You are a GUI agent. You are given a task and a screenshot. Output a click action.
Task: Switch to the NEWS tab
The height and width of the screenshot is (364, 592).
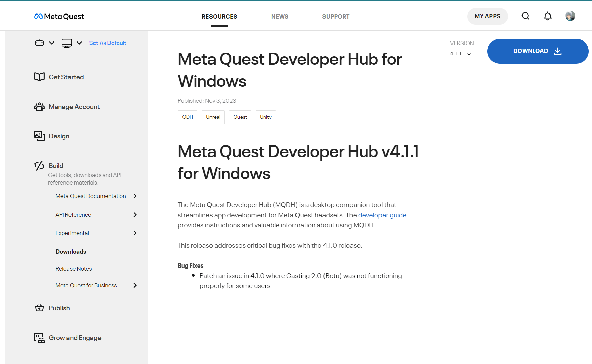280,16
